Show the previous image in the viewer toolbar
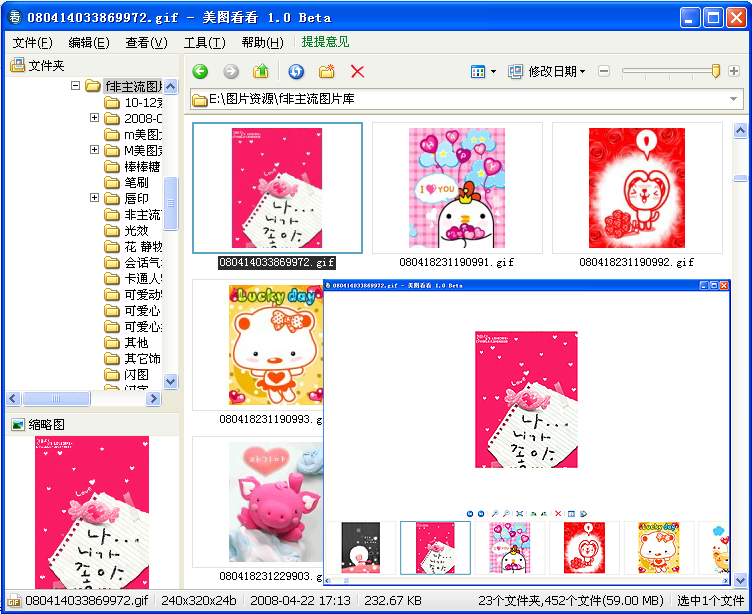The height and width of the screenshot is (614, 752). (470, 514)
